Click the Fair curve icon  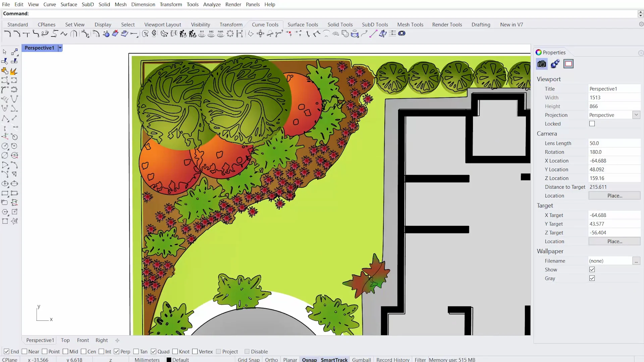pyautogui.click(x=220, y=34)
